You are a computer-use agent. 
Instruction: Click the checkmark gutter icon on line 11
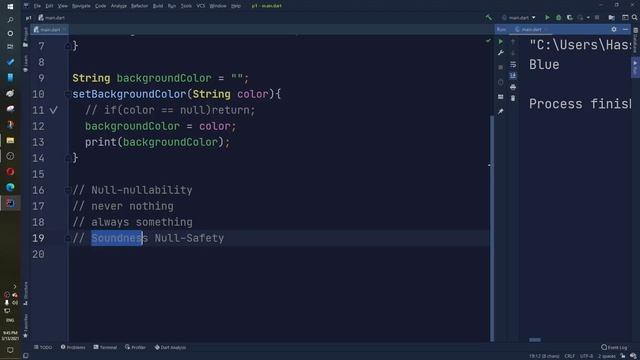[53, 110]
